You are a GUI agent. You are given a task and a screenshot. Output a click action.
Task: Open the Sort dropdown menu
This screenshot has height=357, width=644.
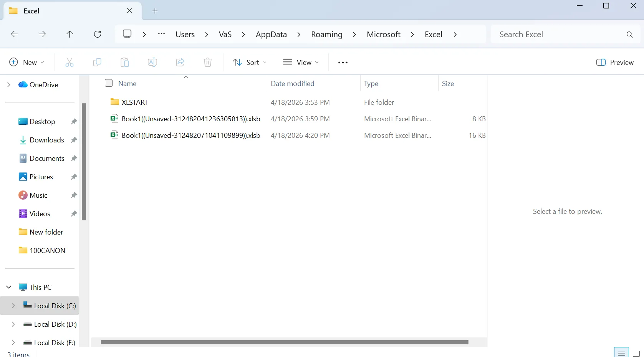(x=250, y=62)
